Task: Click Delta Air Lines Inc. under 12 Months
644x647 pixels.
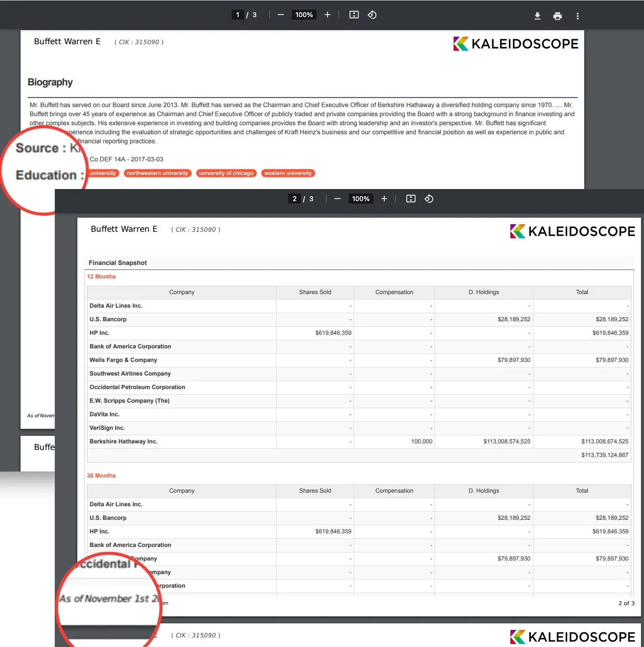Action: pos(116,306)
